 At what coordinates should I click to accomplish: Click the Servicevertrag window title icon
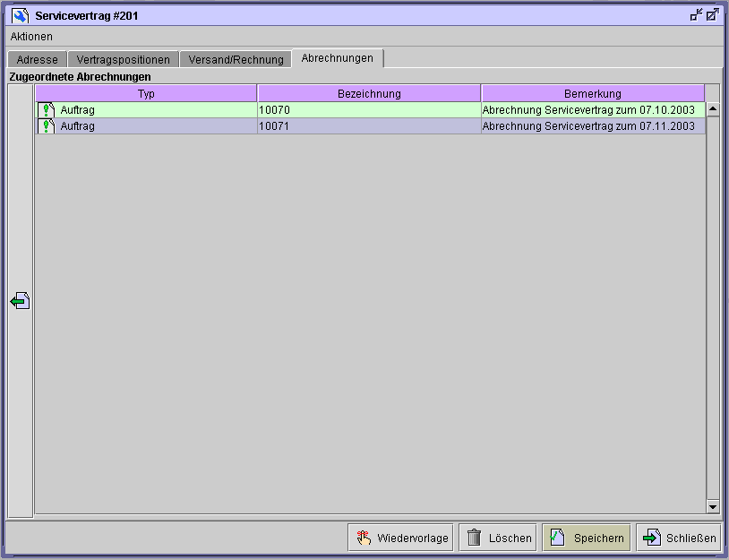20,15
